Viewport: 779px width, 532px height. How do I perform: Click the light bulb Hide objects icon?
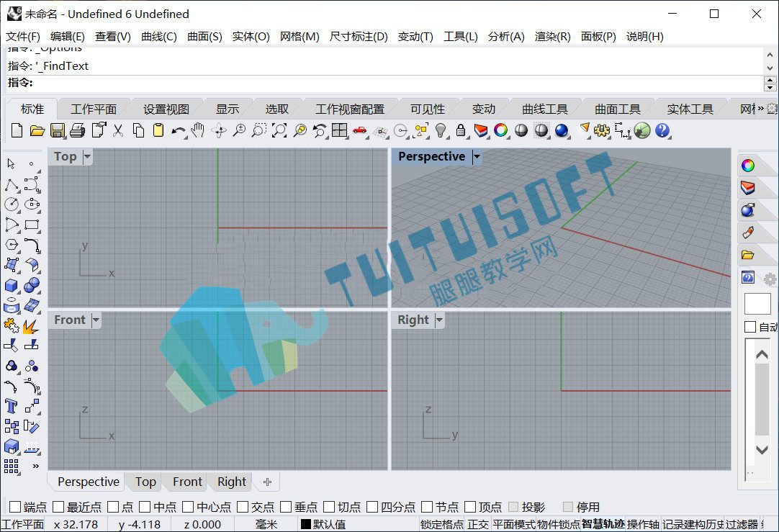click(x=440, y=130)
